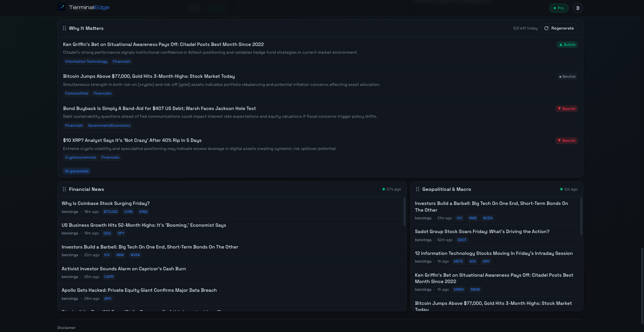This screenshot has height=332, width=644.
Task: Select the Commodities sector tag
Action: tap(76, 93)
